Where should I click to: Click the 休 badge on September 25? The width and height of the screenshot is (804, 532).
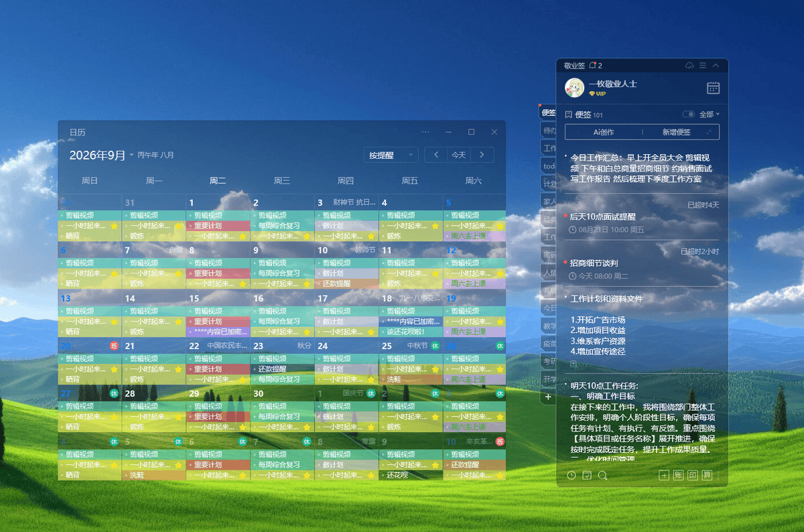435,346
